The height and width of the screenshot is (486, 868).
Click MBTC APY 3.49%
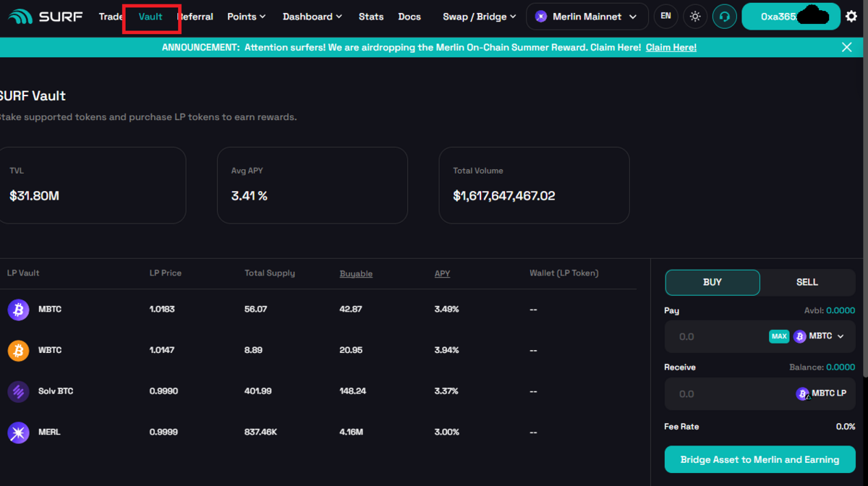pos(446,310)
